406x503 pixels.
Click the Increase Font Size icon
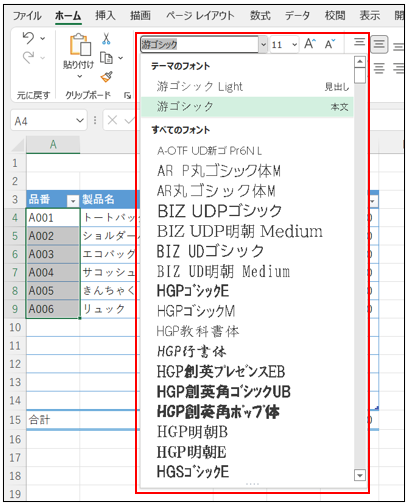(x=310, y=44)
